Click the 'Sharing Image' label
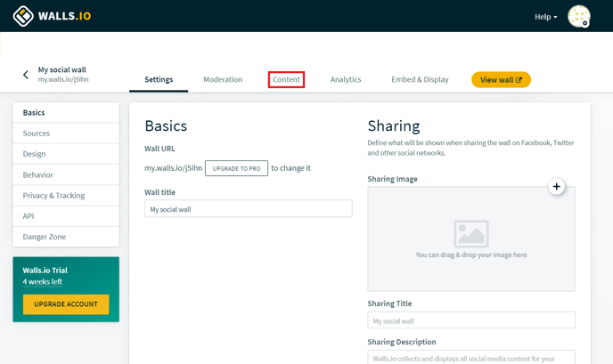 pyautogui.click(x=393, y=179)
